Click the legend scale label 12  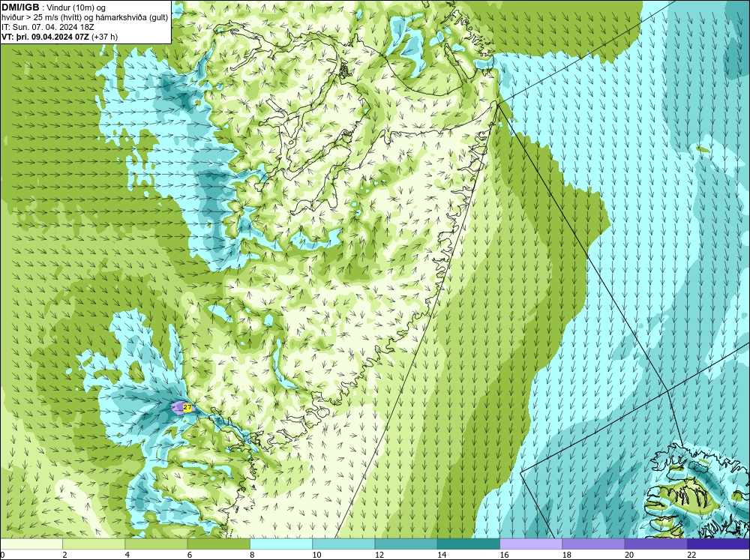[x=378, y=555]
